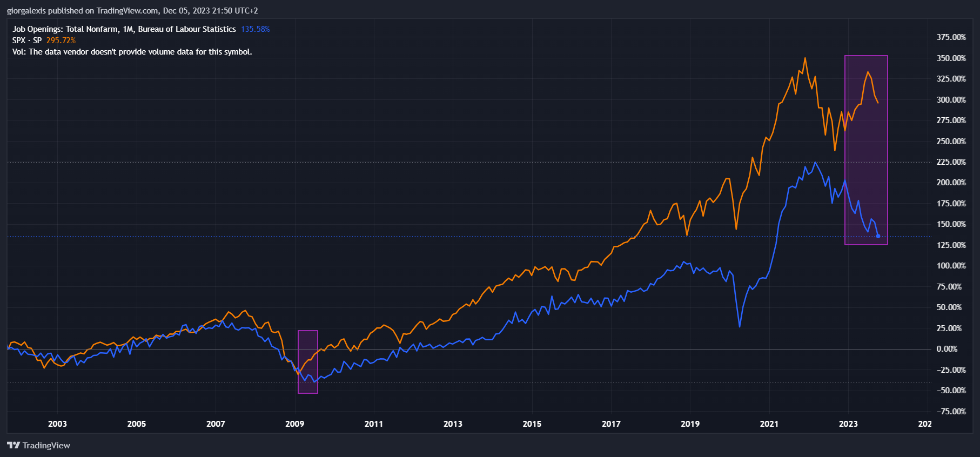The height and width of the screenshot is (457, 980).
Task: Click the −50.00% price axis label
Action: tap(951, 391)
